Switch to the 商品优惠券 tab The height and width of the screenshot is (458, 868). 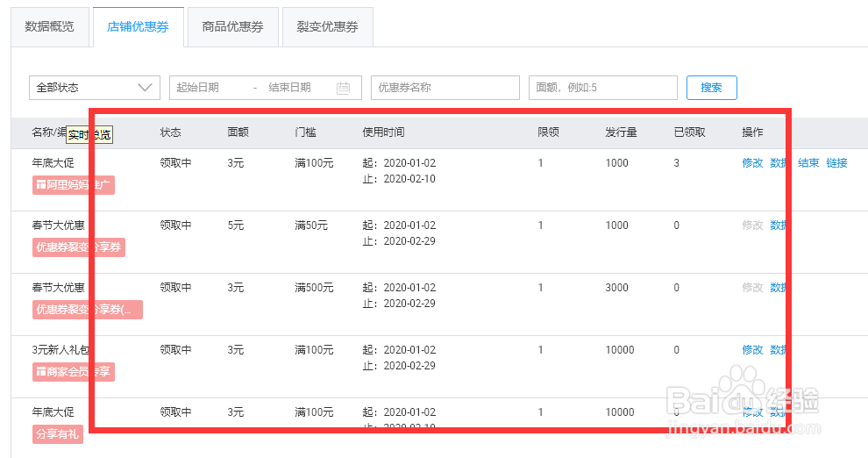[x=233, y=26]
